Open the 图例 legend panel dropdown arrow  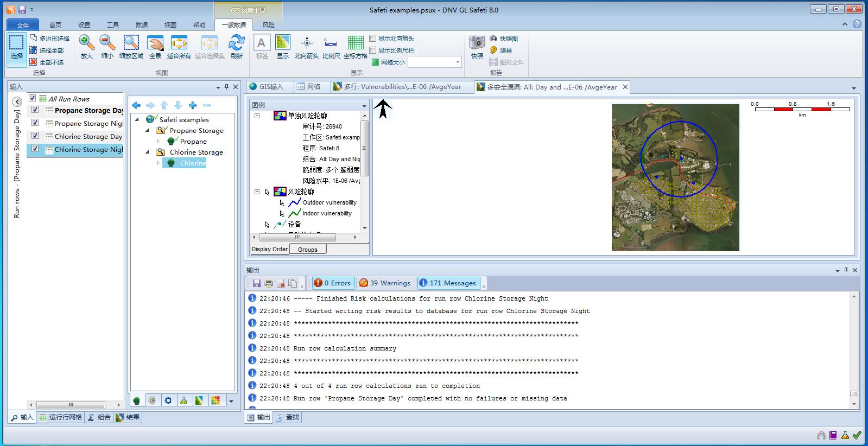pyautogui.click(x=364, y=105)
